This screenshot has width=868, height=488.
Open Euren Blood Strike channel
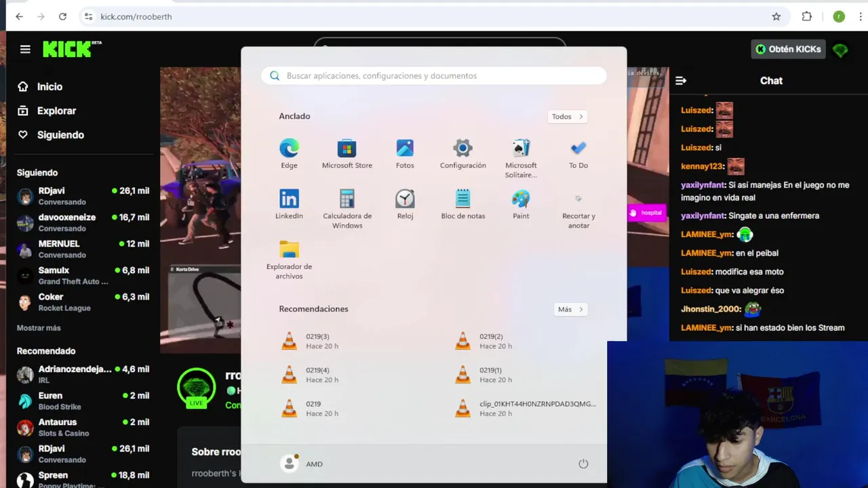83,401
